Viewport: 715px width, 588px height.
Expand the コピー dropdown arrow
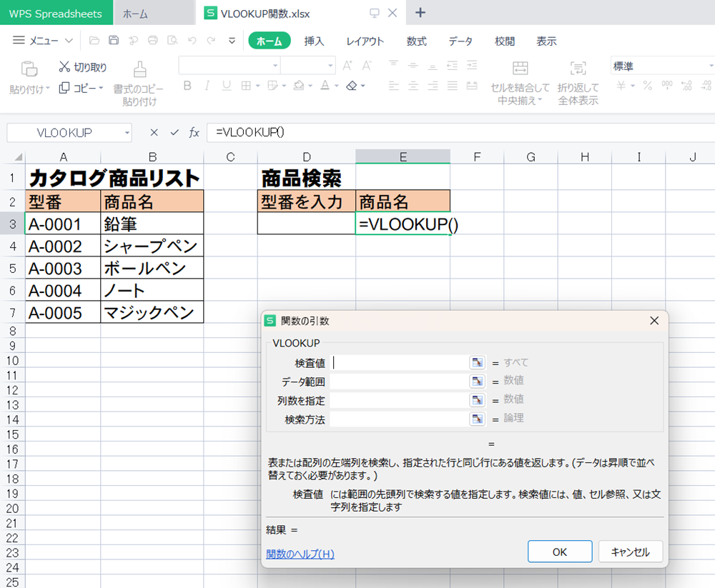(101, 87)
